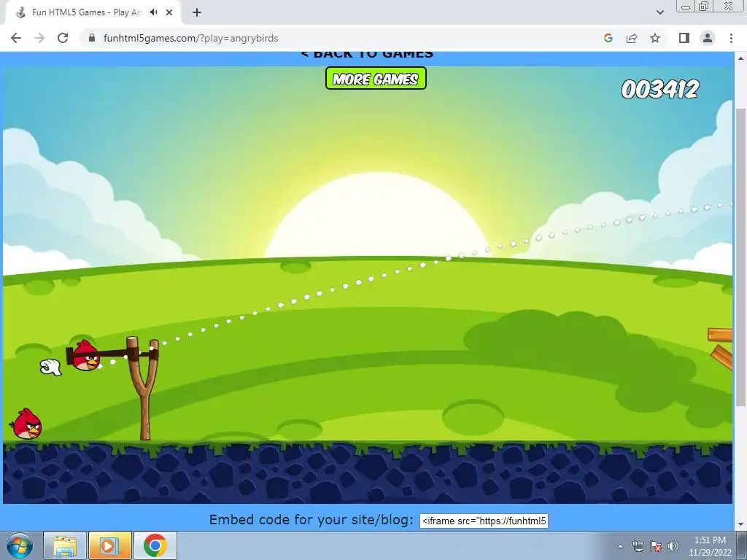Reload the page with the refresh icon
Screen dimensions: 747x560
coord(63,38)
